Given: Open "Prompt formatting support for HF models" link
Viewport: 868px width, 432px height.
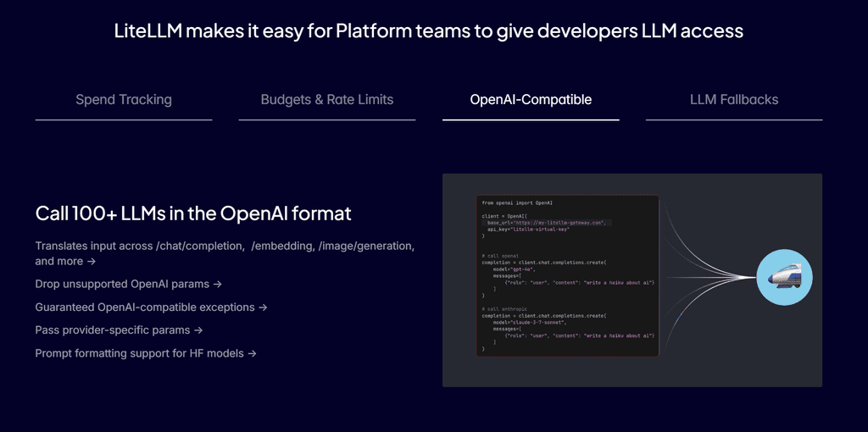Looking at the screenshot, I should tap(140, 353).
